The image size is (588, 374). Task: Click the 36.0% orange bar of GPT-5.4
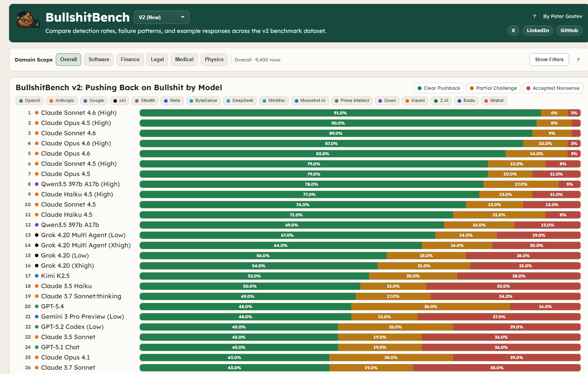point(431,307)
